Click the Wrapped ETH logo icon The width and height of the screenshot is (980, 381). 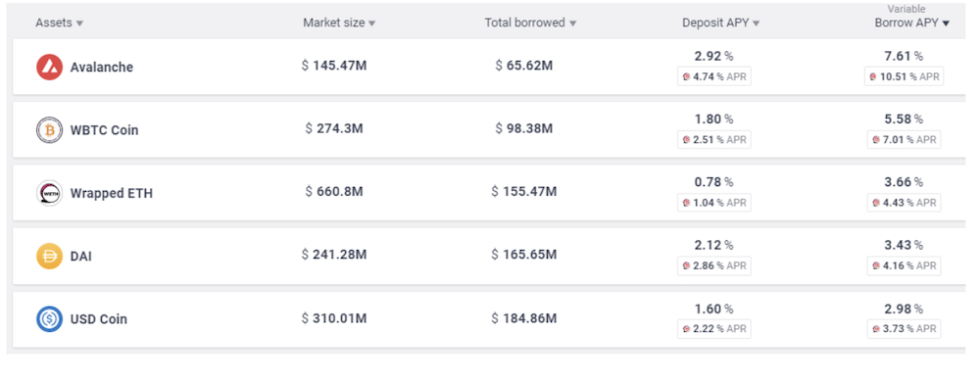point(49,193)
